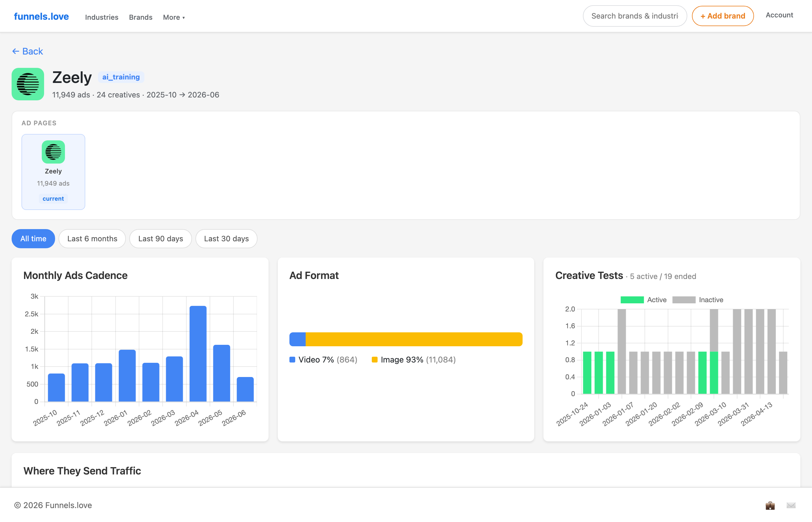
Task: Click the + Add brand button
Action: coord(722,16)
